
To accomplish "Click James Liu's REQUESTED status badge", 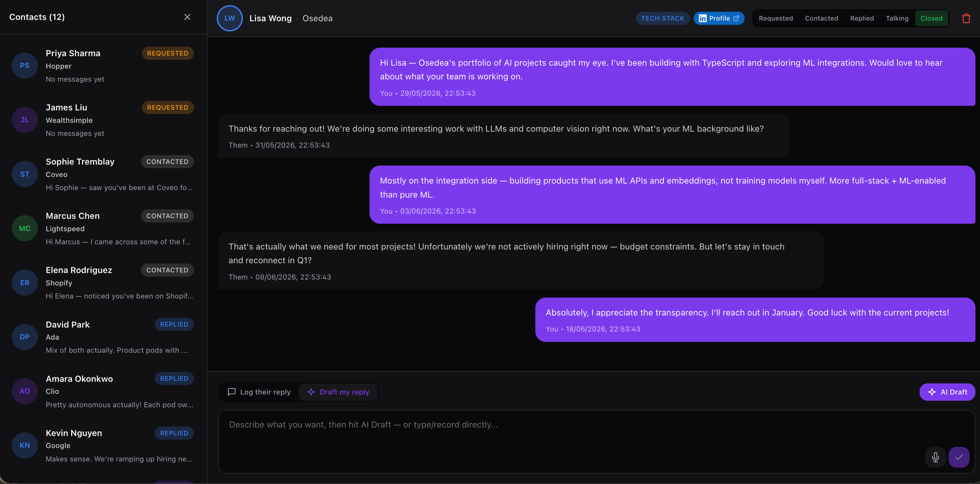I will (x=168, y=107).
